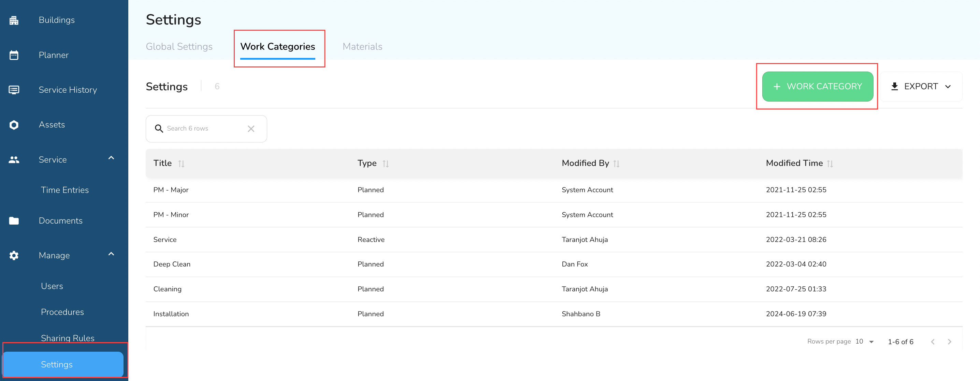The height and width of the screenshot is (381, 980).
Task: Collapse the Service sidebar section chevron
Action: click(111, 158)
